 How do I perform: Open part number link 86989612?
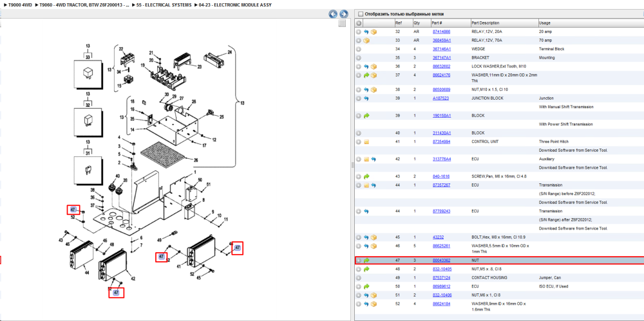pyautogui.click(x=441, y=286)
